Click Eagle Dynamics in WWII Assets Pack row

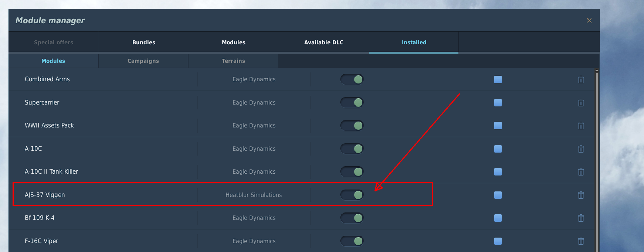tap(254, 126)
